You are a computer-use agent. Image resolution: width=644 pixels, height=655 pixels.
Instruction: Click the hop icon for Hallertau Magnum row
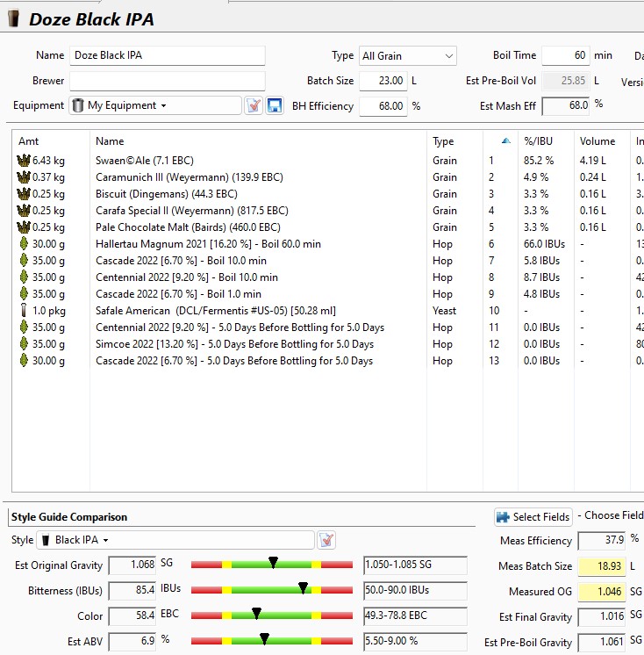[x=23, y=244]
